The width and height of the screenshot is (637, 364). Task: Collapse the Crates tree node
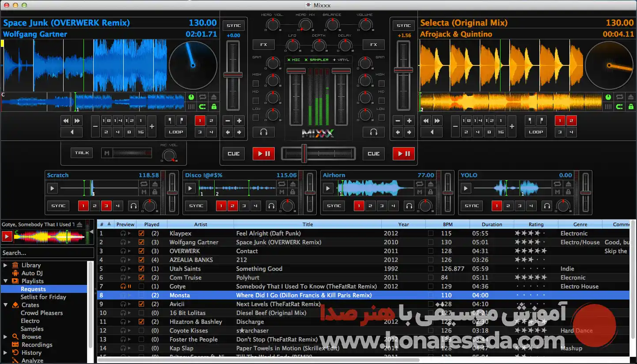(x=5, y=305)
